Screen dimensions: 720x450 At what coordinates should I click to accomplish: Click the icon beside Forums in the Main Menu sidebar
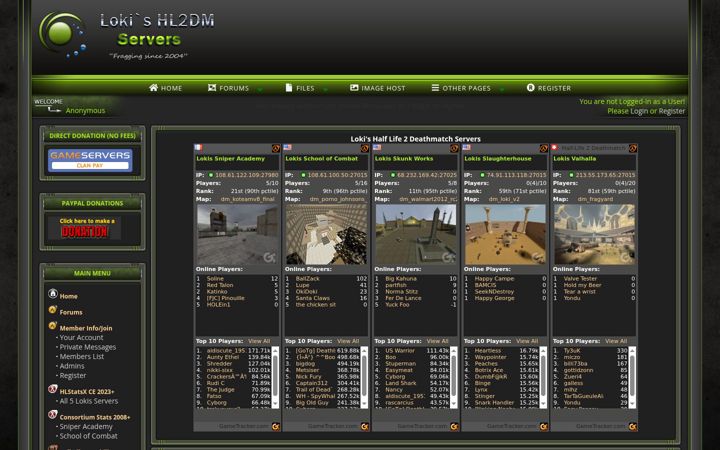click(x=53, y=309)
